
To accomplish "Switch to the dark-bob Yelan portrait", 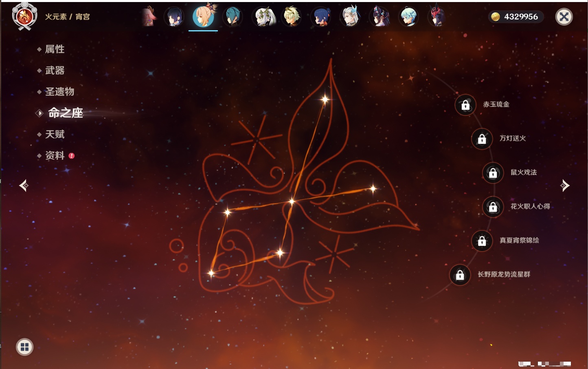I will point(174,17).
